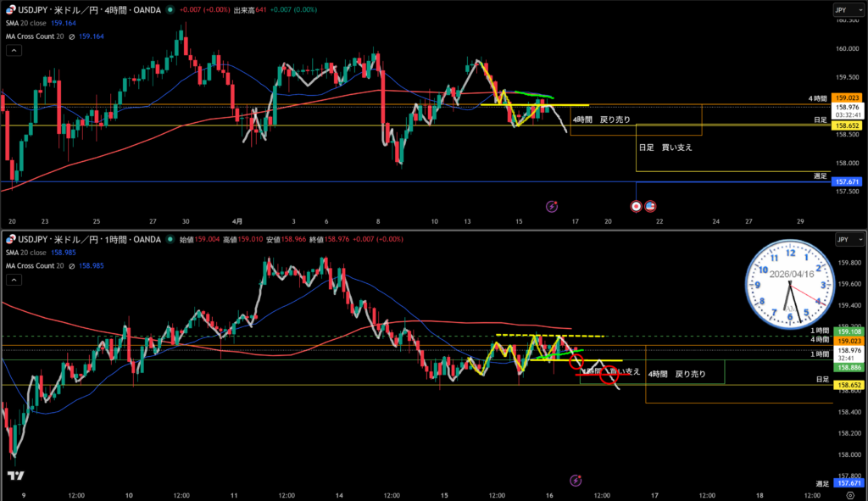The image size is (868, 501).
Task: Toggle MA Cross Count visibility on 1-hour chart
Action: tap(72, 265)
